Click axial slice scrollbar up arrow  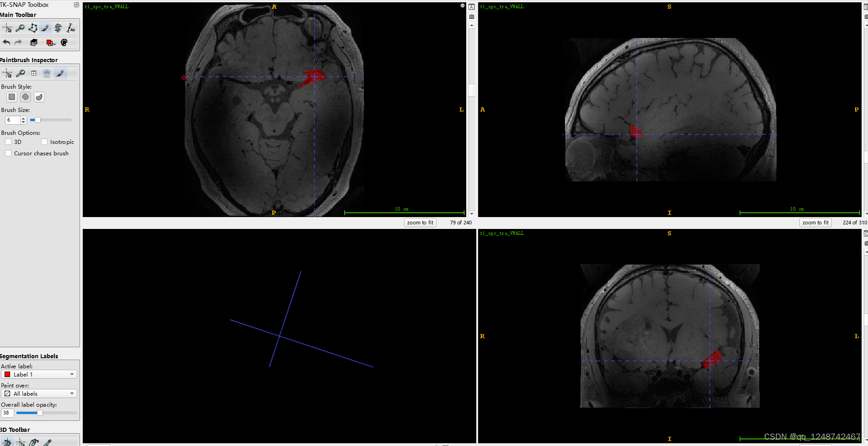pos(472,26)
